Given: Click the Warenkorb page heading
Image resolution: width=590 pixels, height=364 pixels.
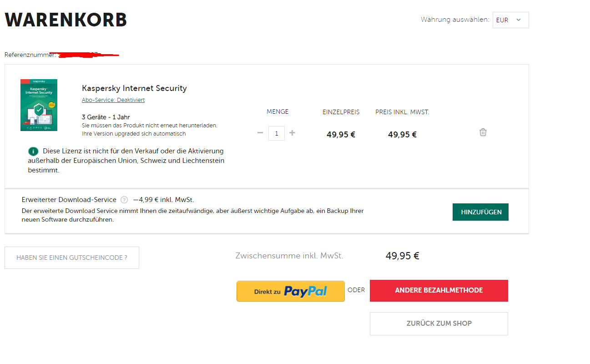Looking at the screenshot, I should click(x=66, y=20).
